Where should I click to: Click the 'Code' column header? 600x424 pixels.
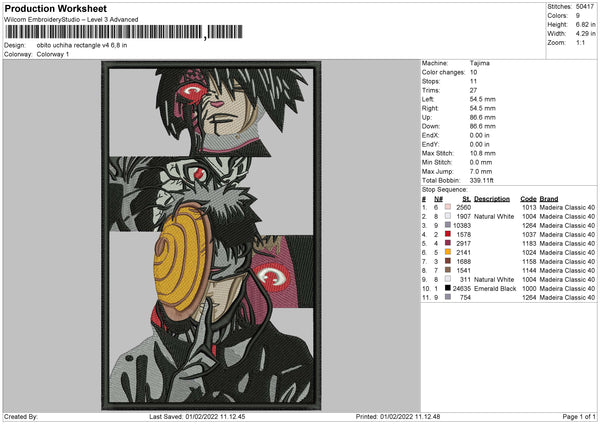pos(528,199)
